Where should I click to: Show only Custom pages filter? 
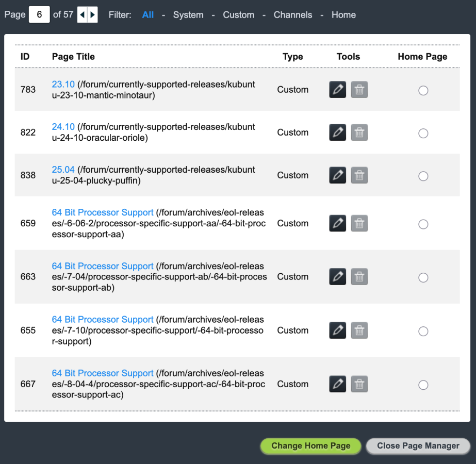239,15
